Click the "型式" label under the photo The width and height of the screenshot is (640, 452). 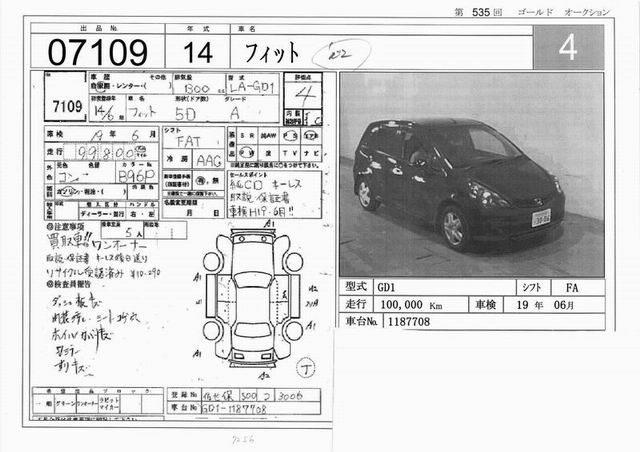(356, 287)
